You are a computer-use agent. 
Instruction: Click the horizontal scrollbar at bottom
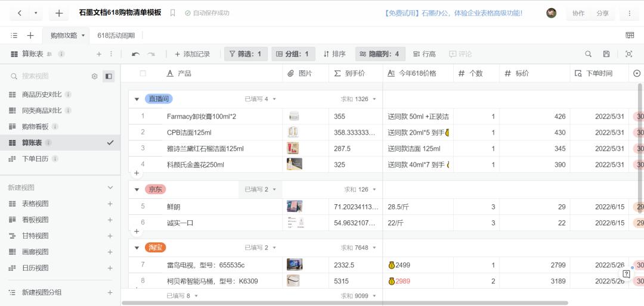point(345,303)
